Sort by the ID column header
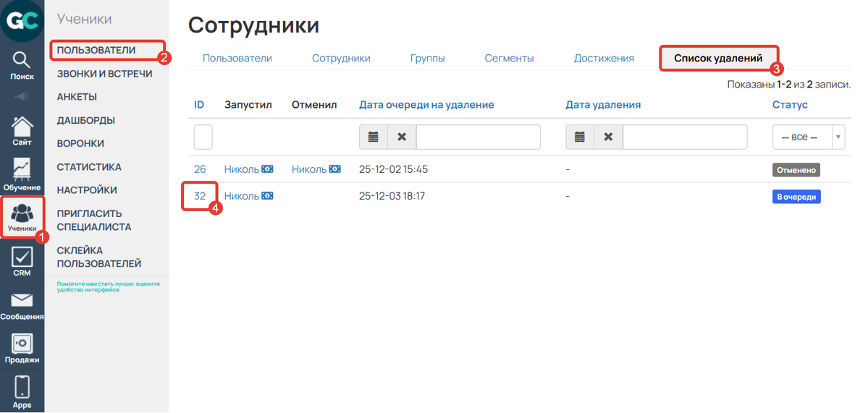This screenshot has height=413, width=868. coord(199,104)
